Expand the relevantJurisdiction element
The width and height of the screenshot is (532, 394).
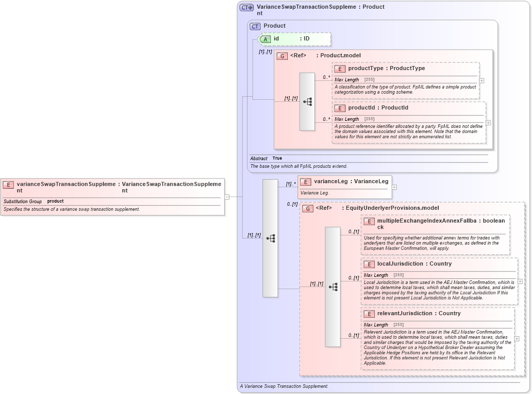pyautogui.click(x=517, y=339)
